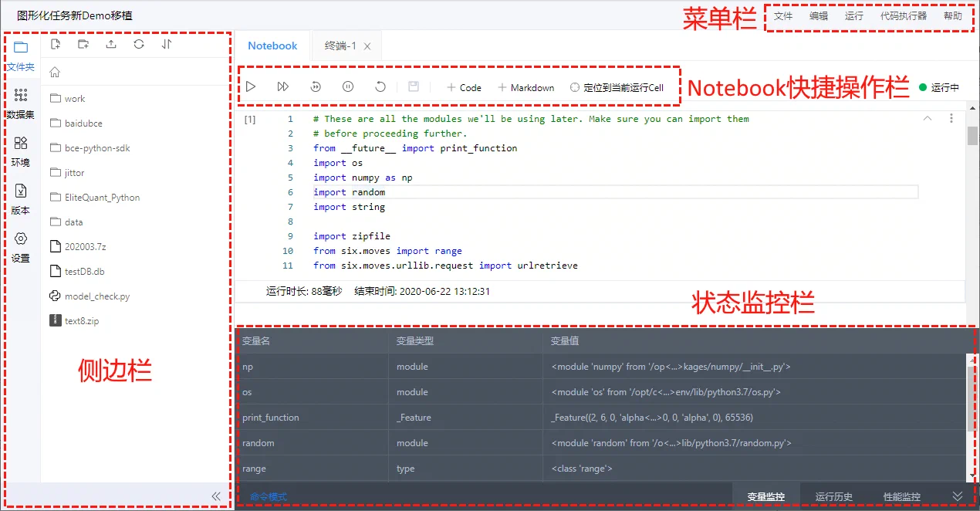Interrupt execution with the pause icon

[348, 87]
